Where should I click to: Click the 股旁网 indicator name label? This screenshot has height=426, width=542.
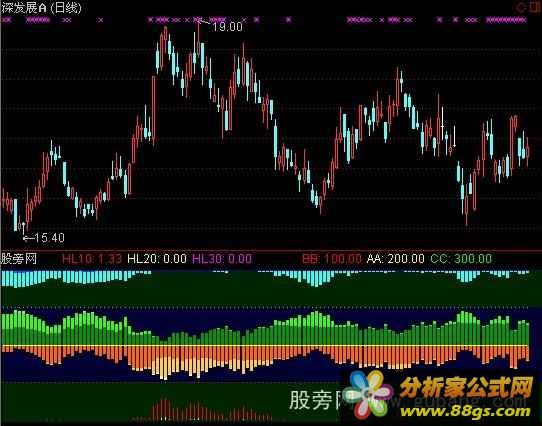click(x=19, y=259)
